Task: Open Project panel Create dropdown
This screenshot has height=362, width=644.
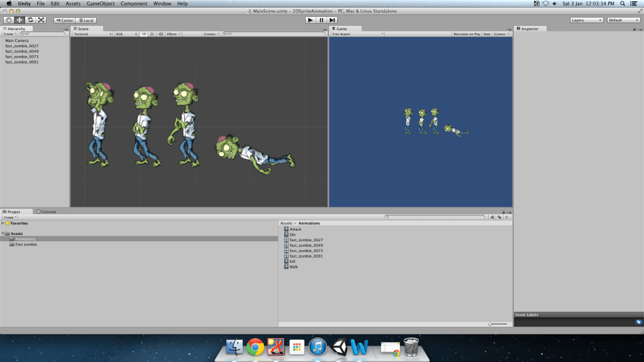Action: click(9, 217)
